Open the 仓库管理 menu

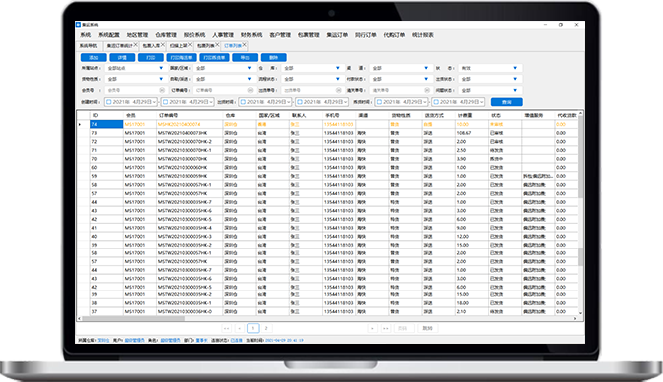pos(166,35)
